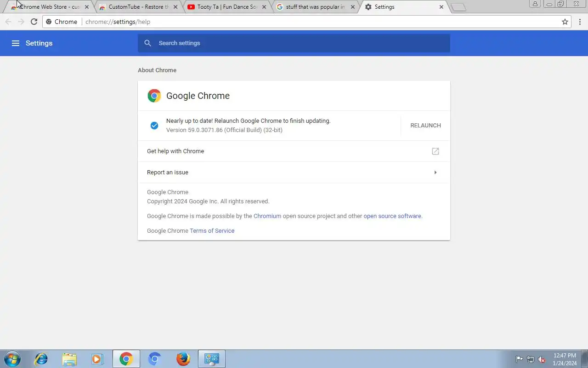588x368 pixels.
Task: Click Copyright 2024 Google Inc. text
Action: click(x=208, y=201)
